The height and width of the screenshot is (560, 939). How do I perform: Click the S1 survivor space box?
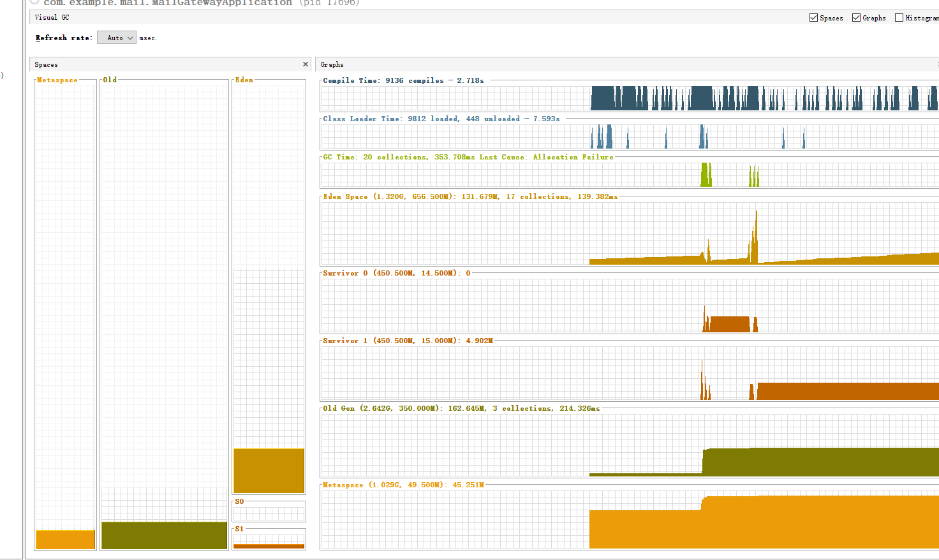(x=269, y=542)
